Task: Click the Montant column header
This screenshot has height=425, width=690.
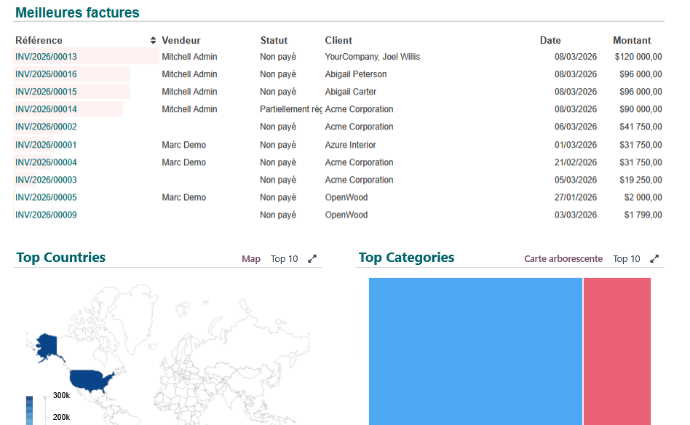Action: click(x=632, y=40)
